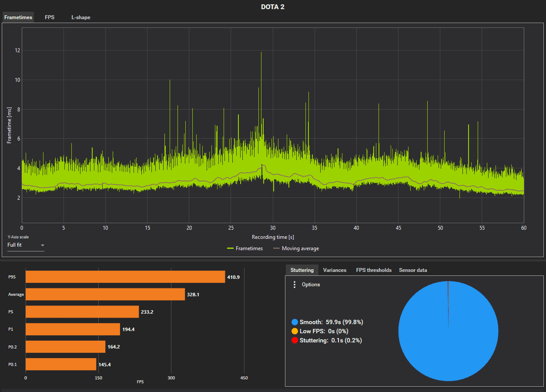Screen dimensions: 546x392
Task: Click the P0.1 row label
Action: point(13,364)
